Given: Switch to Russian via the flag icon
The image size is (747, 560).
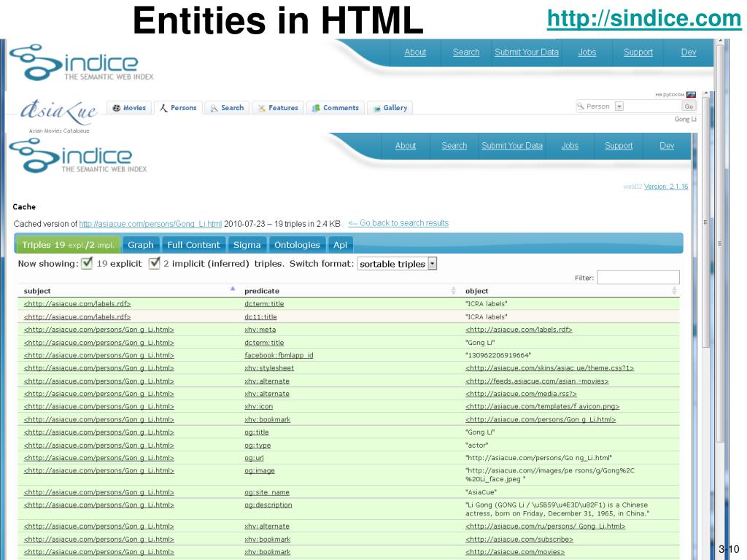Looking at the screenshot, I should click(x=692, y=94).
